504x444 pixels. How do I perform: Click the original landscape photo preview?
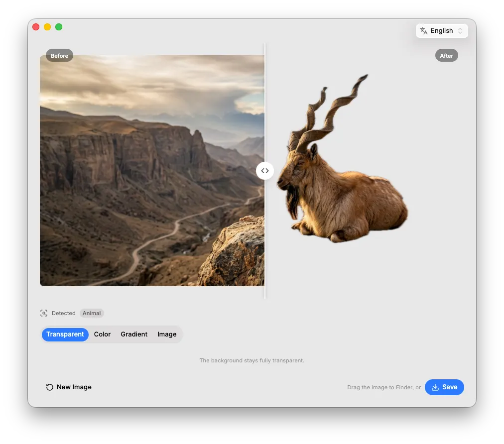click(x=152, y=171)
